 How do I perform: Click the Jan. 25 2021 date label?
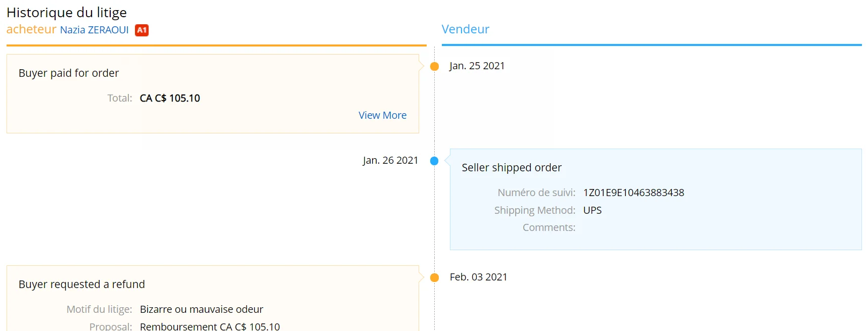[477, 66]
